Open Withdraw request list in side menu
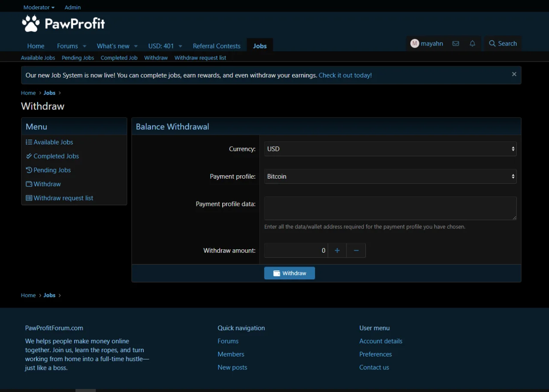The height and width of the screenshot is (392, 549). pos(63,198)
